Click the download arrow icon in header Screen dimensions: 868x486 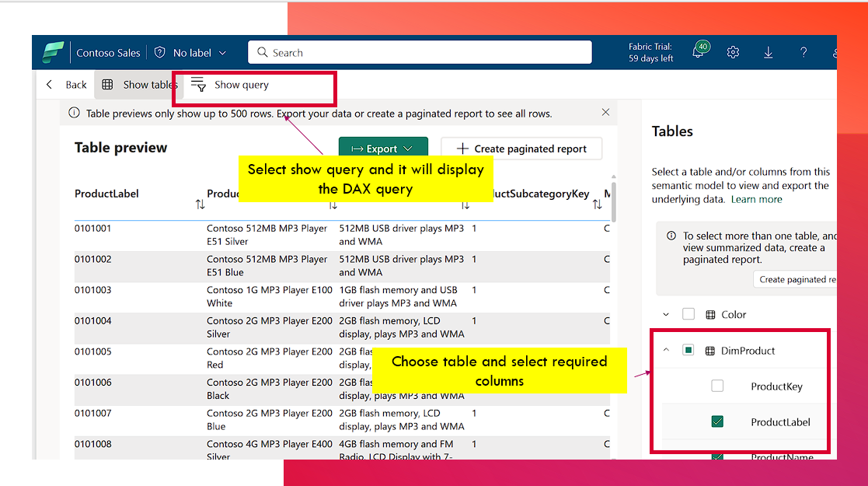768,53
